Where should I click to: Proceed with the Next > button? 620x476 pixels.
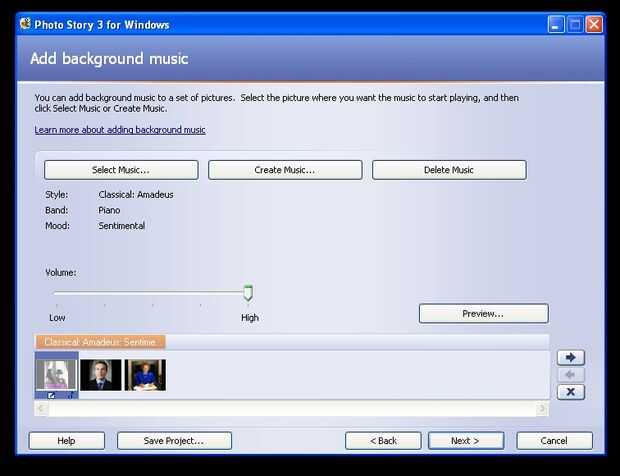(x=466, y=440)
